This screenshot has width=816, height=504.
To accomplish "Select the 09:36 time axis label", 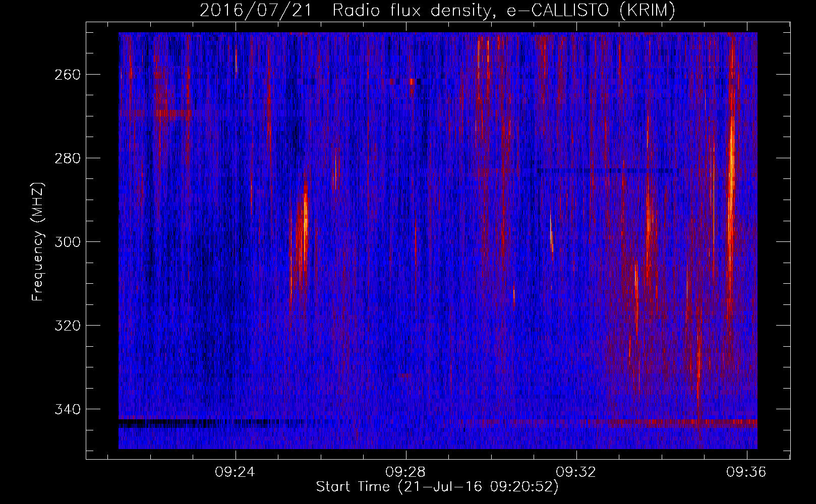I will click(746, 472).
